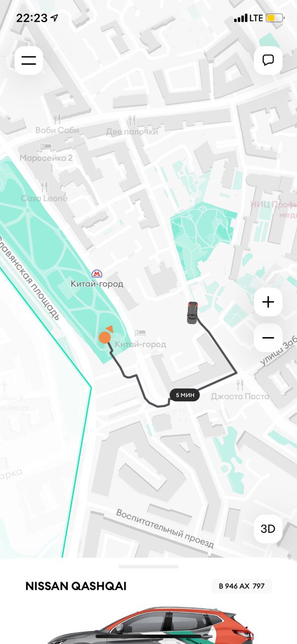Open the hamburger menu
Viewport: 297px width, 644px height.
(x=29, y=60)
